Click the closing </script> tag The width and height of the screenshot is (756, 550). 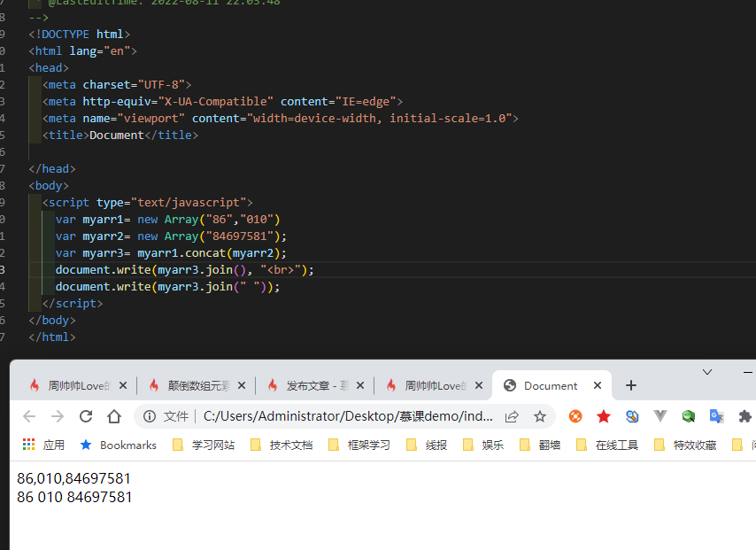pos(73,304)
